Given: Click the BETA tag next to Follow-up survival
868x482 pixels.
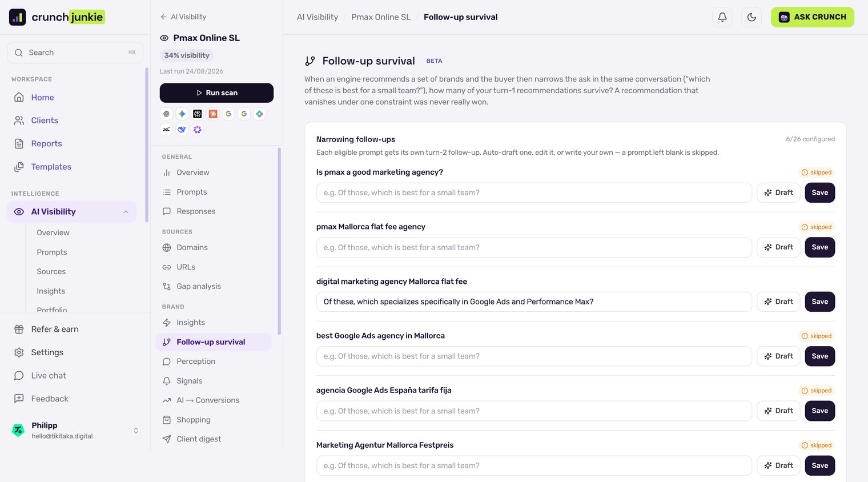Looking at the screenshot, I should coord(434,61).
